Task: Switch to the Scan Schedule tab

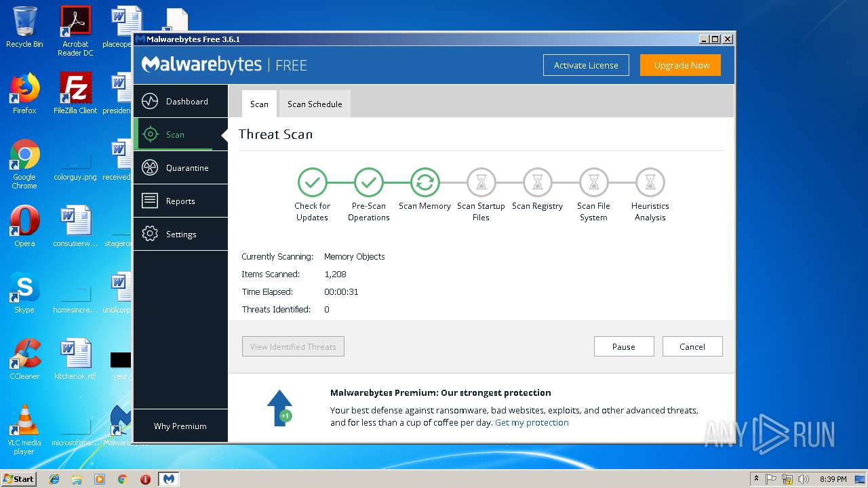Action: [315, 104]
